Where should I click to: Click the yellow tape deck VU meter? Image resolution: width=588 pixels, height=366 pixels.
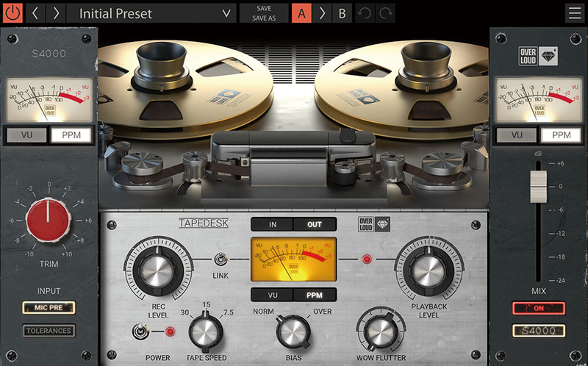293,259
